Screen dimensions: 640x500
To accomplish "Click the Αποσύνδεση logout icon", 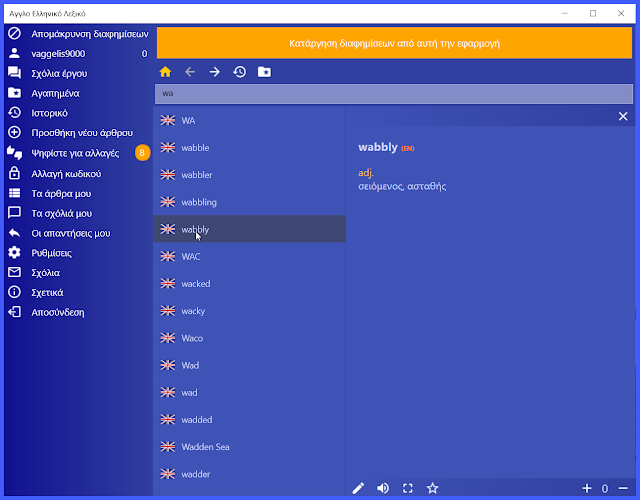I will [x=14, y=312].
